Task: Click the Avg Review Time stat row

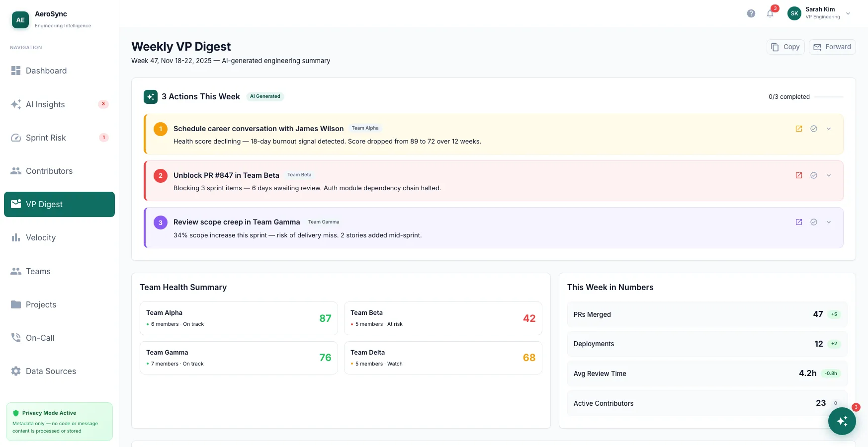Action: pyautogui.click(x=707, y=373)
